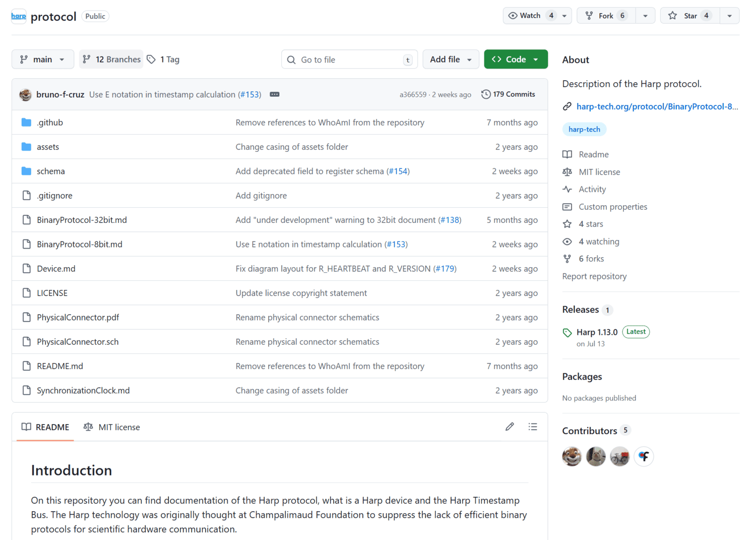Click the harp organization logo
The image size is (756, 540).
point(19,16)
